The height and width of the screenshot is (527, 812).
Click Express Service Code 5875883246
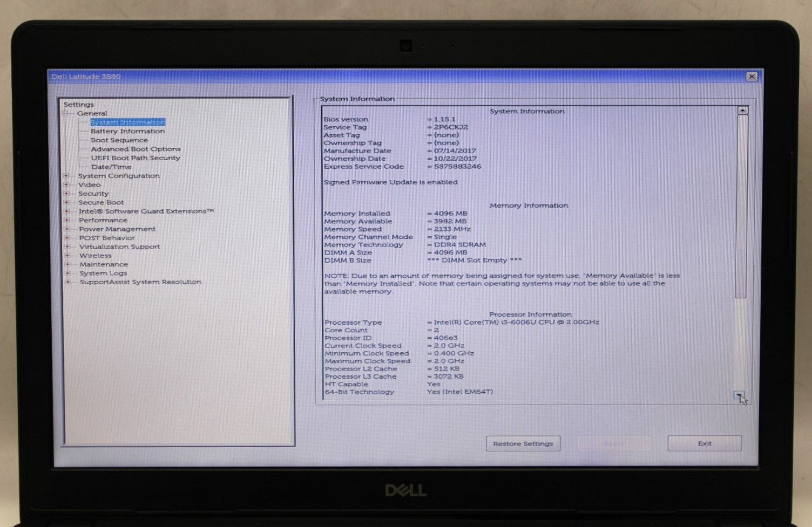pos(457,167)
